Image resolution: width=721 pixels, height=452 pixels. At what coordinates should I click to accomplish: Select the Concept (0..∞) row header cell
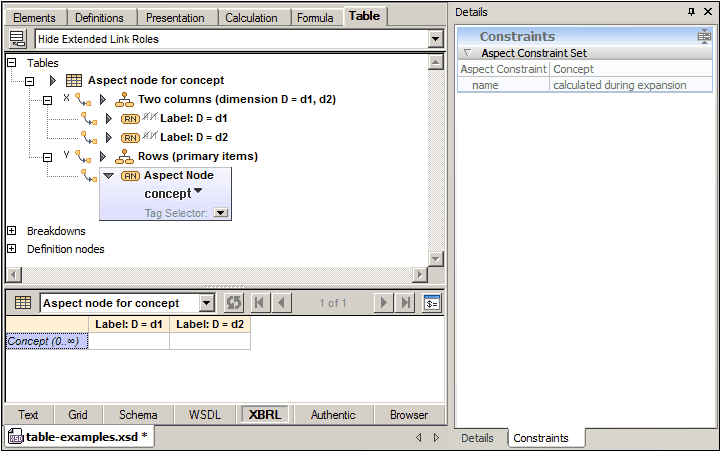tap(46, 341)
